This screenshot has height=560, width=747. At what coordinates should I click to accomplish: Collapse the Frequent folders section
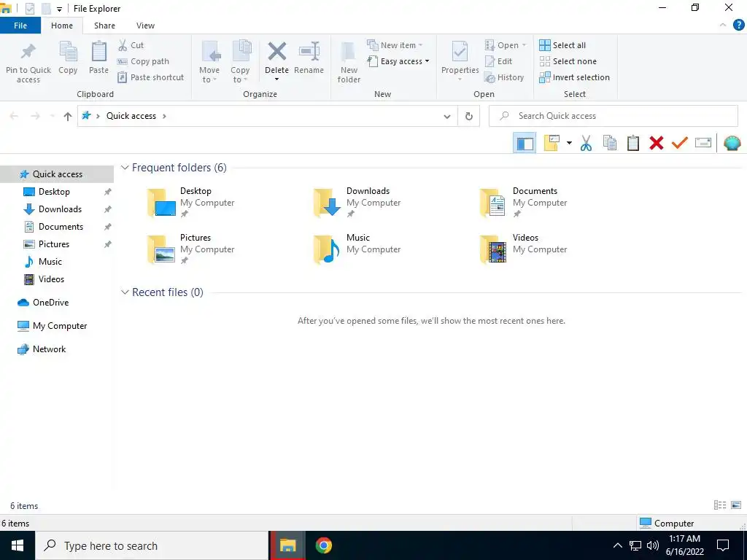tap(125, 168)
